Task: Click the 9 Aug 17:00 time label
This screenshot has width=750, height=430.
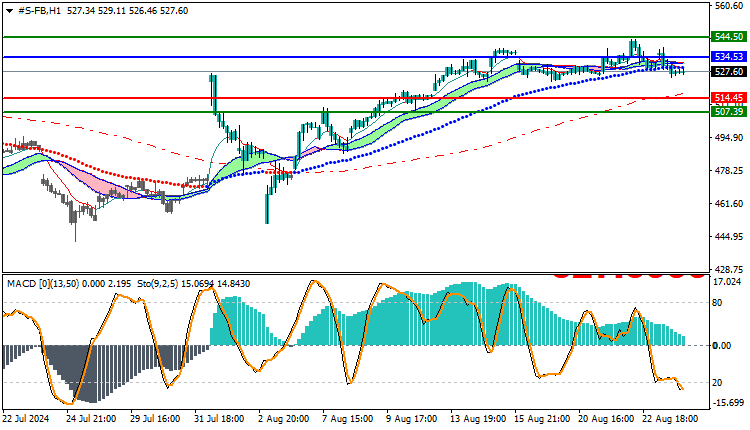Action: tap(411, 419)
